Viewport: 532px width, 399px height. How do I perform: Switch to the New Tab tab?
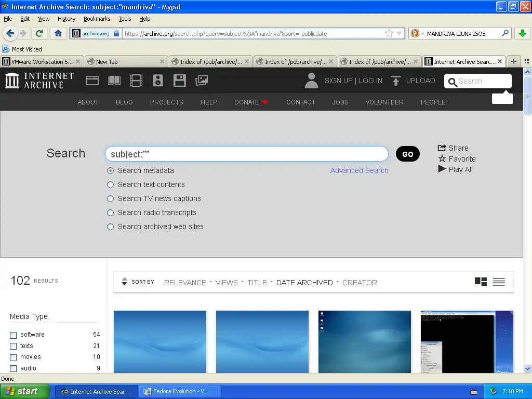(x=126, y=61)
